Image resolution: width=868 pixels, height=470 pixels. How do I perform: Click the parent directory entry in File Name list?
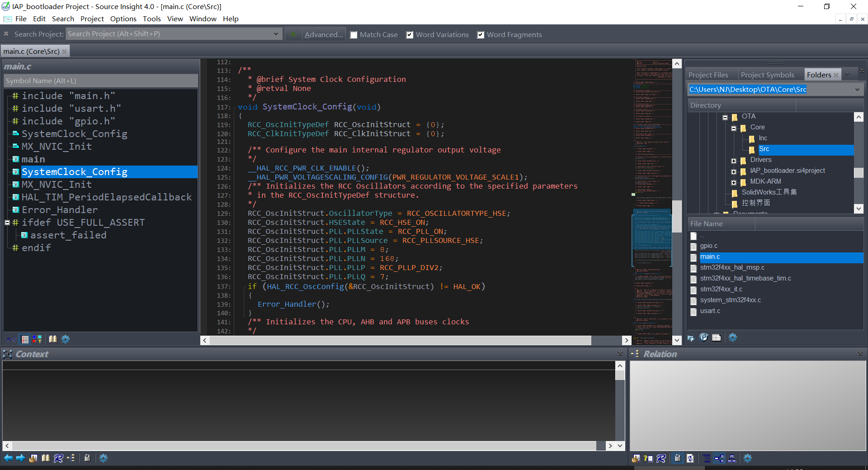tap(702, 236)
